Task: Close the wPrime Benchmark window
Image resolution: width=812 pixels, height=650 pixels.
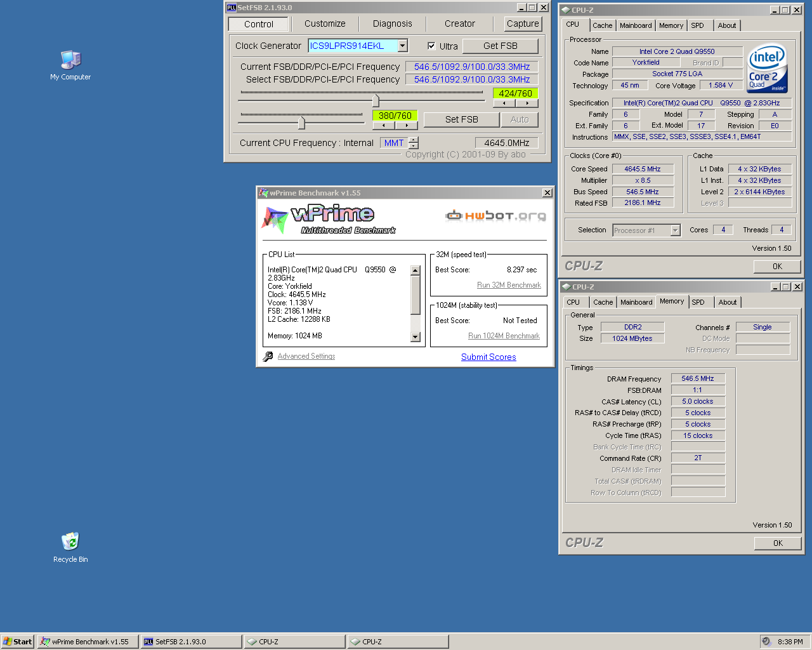Action: coord(547,193)
